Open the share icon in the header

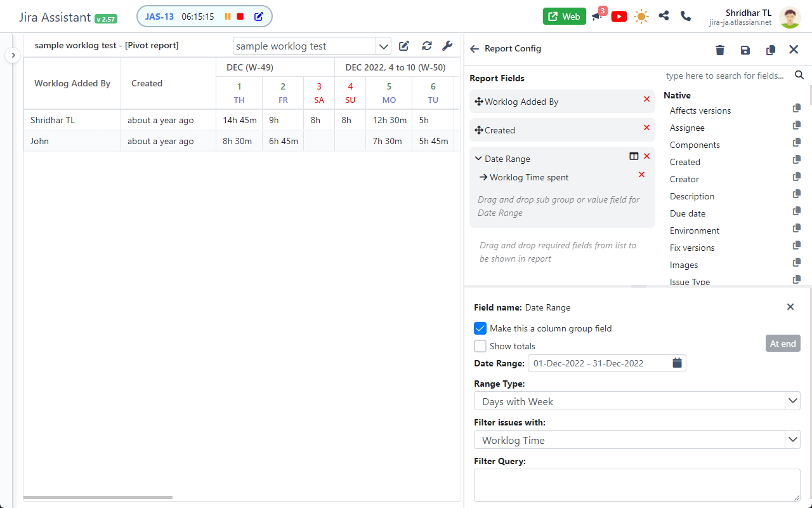pos(664,17)
